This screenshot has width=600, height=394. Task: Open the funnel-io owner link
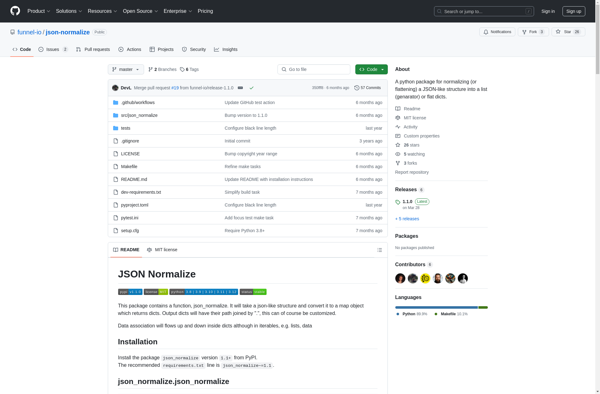click(29, 32)
